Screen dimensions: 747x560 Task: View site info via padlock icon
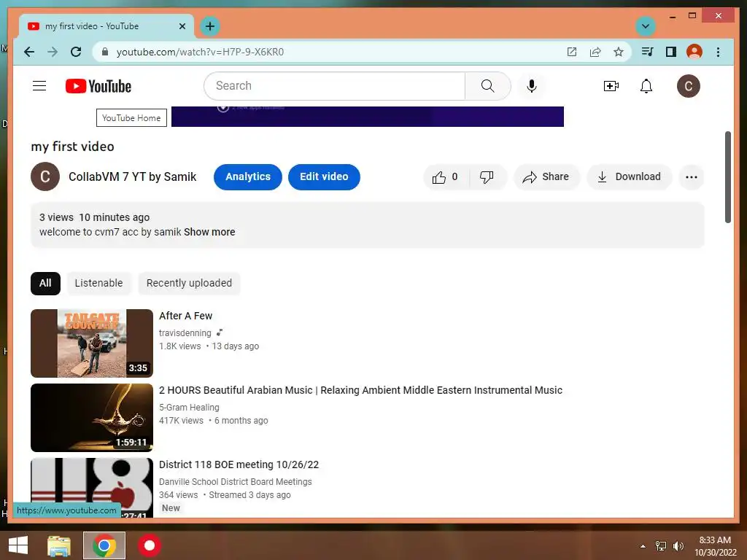coord(105,52)
